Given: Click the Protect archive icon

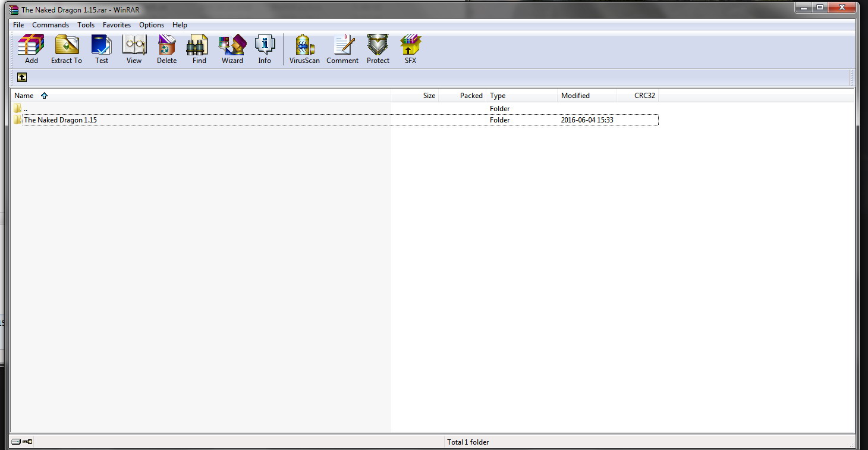Looking at the screenshot, I should point(378,49).
